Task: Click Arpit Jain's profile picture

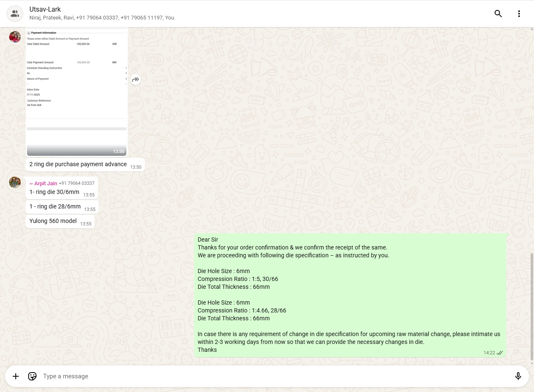Action: click(15, 182)
